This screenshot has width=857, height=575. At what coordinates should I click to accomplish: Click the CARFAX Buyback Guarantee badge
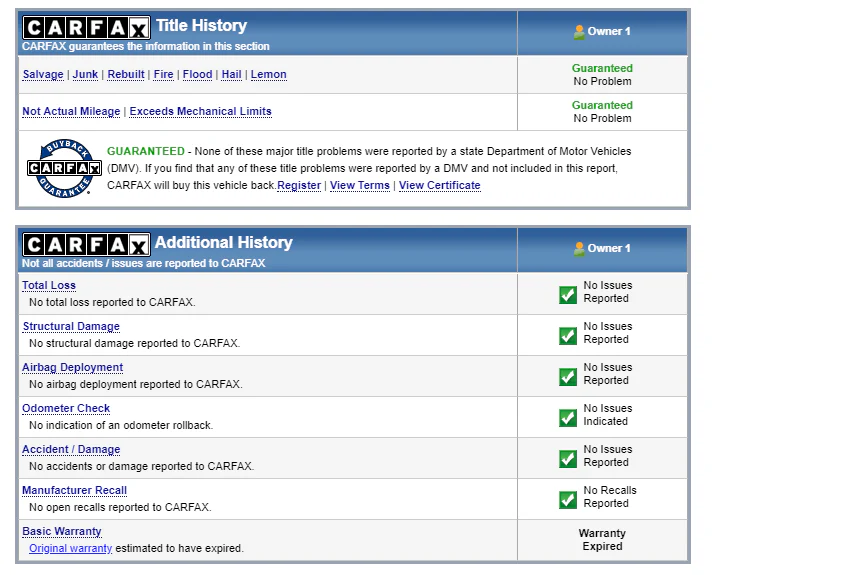point(64,168)
